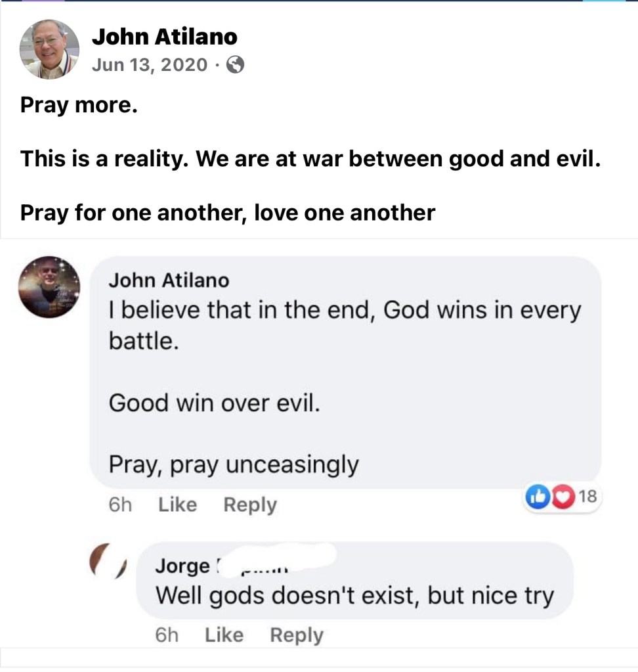The height and width of the screenshot is (672, 638).
Task: Click the Jun 13, 2020 post date
Action: coord(149,65)
